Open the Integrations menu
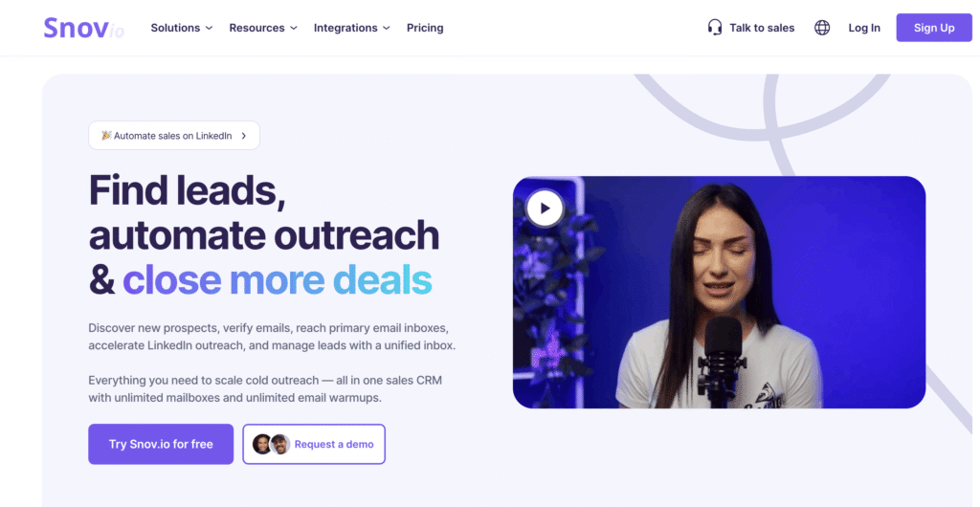This screenshot has height=507, width=980. click(x=352, y=28)
